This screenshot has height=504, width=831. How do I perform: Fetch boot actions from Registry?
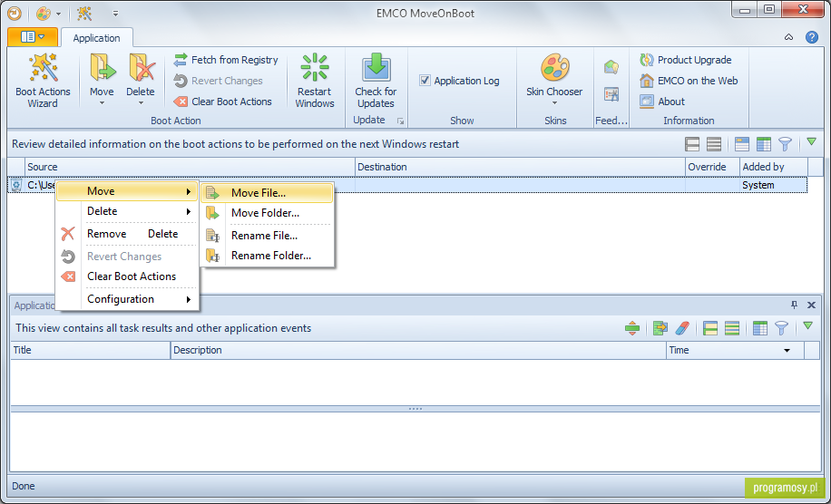pyautogui.click(x=226, y=60)
